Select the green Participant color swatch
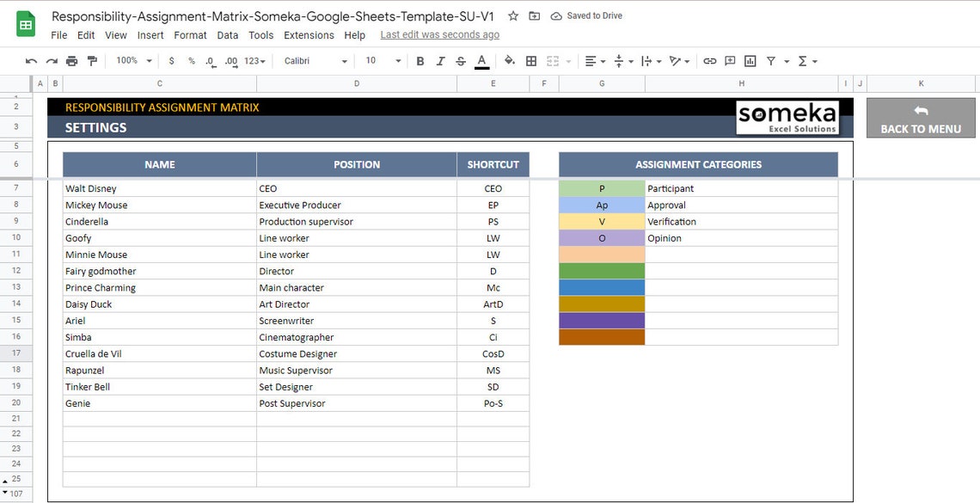980x503 pixels. 600,187
